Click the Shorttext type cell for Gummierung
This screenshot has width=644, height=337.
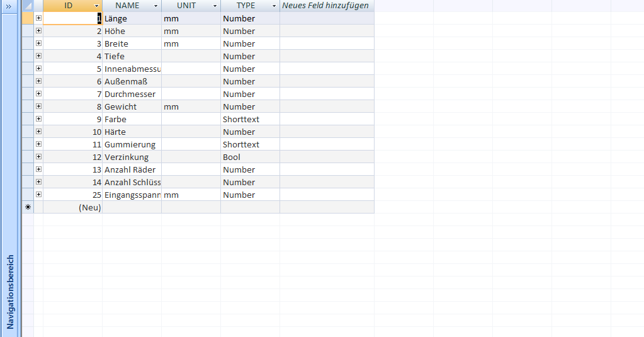coord(249,144)
